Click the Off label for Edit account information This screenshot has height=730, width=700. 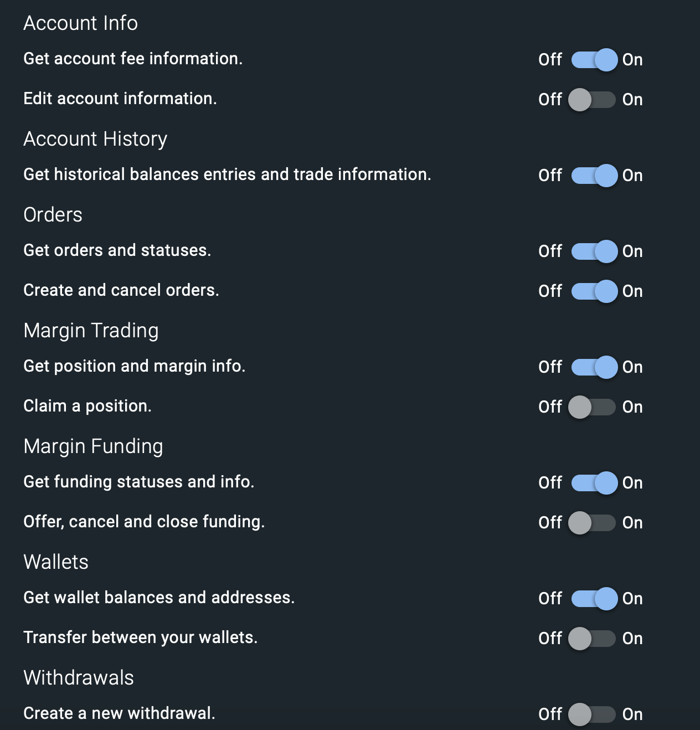[550, 100]
